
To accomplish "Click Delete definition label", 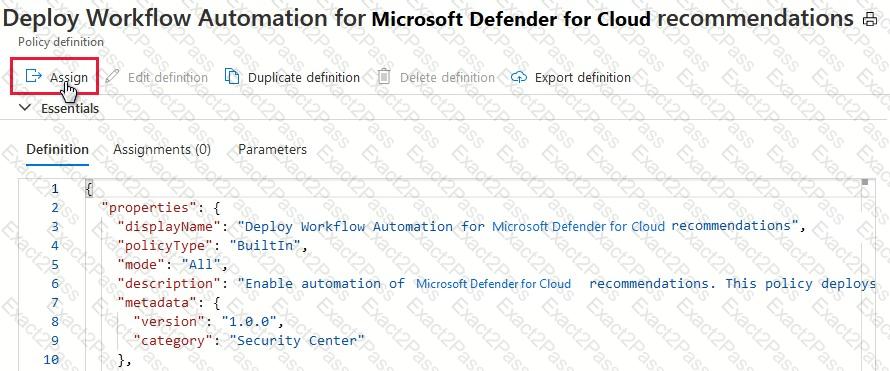I will coord(447,77).
